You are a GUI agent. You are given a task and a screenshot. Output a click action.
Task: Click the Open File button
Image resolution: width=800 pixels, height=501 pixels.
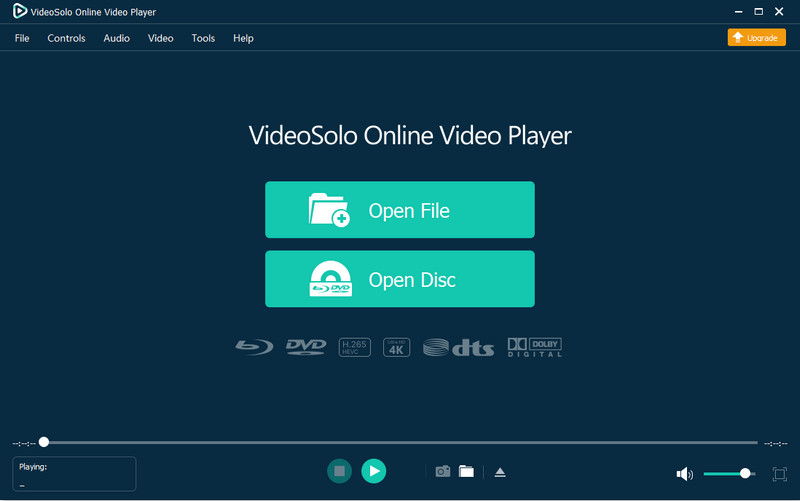(x=399, y=210)
